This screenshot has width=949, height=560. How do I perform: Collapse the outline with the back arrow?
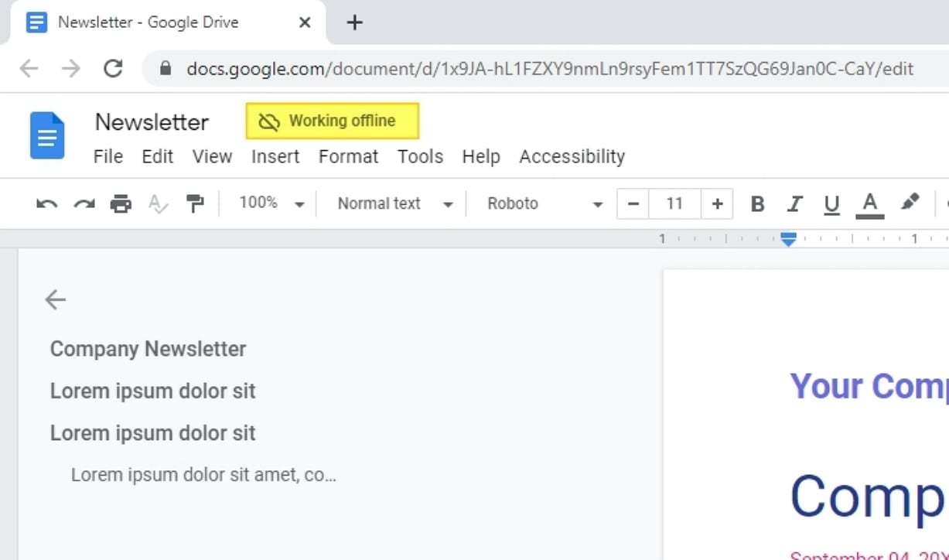click(x=55, y=299)
